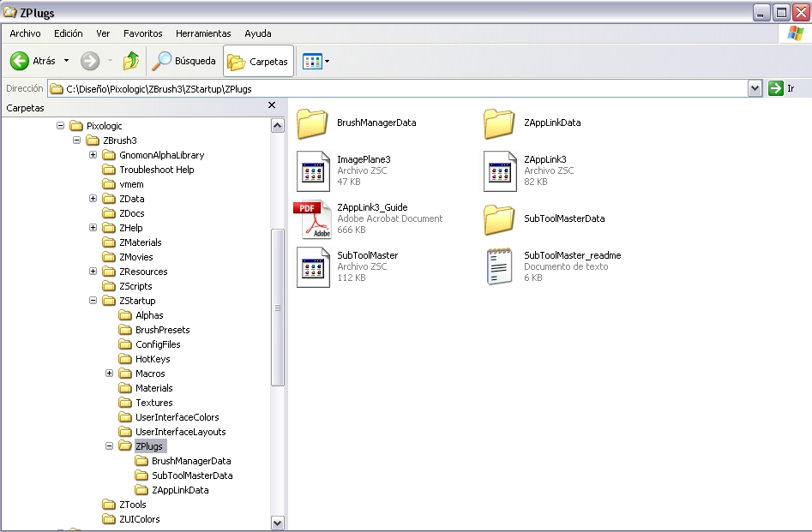Open the Archivo menu
The image size is (812, 532).
[25, 33]
